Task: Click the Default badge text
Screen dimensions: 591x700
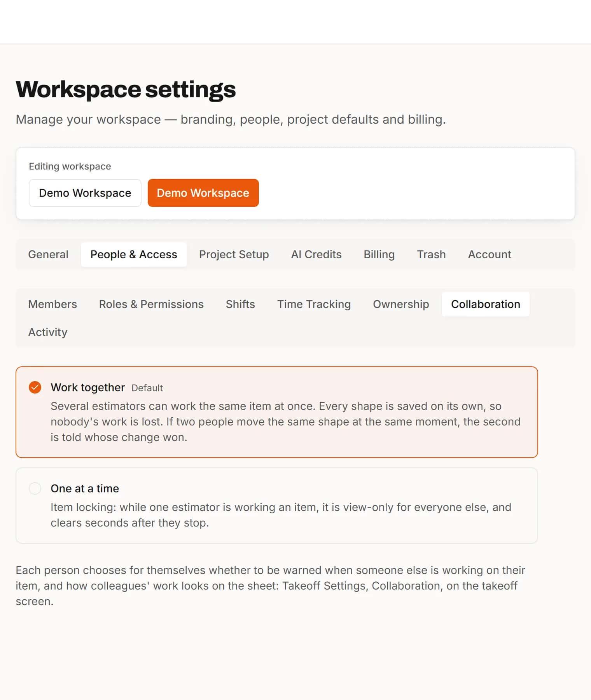Action: click(147, 388)
